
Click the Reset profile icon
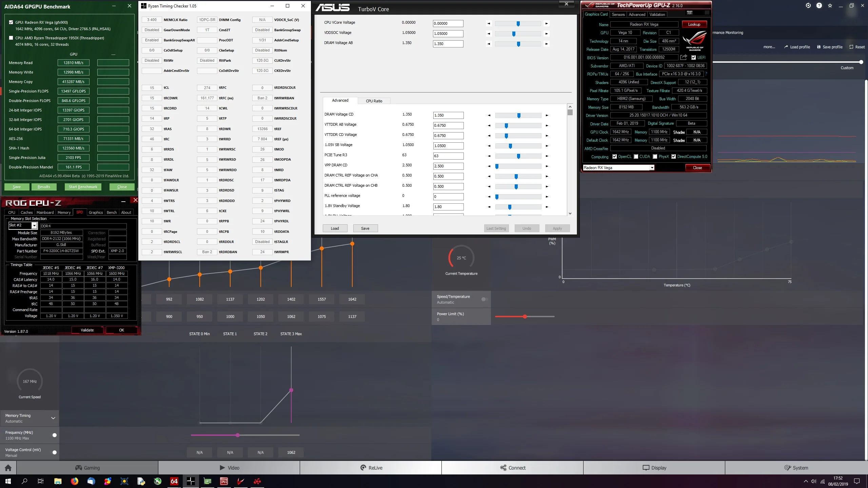[x=851, y=47]
